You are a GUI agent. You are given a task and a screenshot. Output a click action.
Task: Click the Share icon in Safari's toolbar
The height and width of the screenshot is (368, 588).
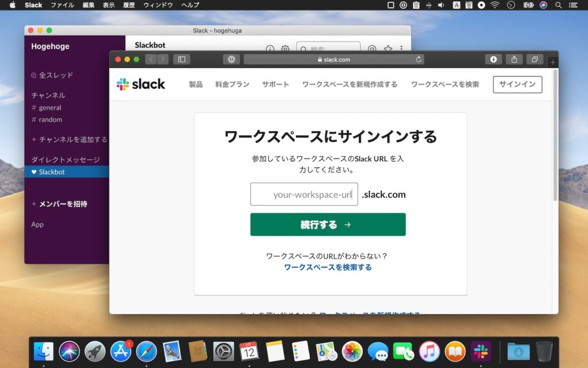(514, 59)
